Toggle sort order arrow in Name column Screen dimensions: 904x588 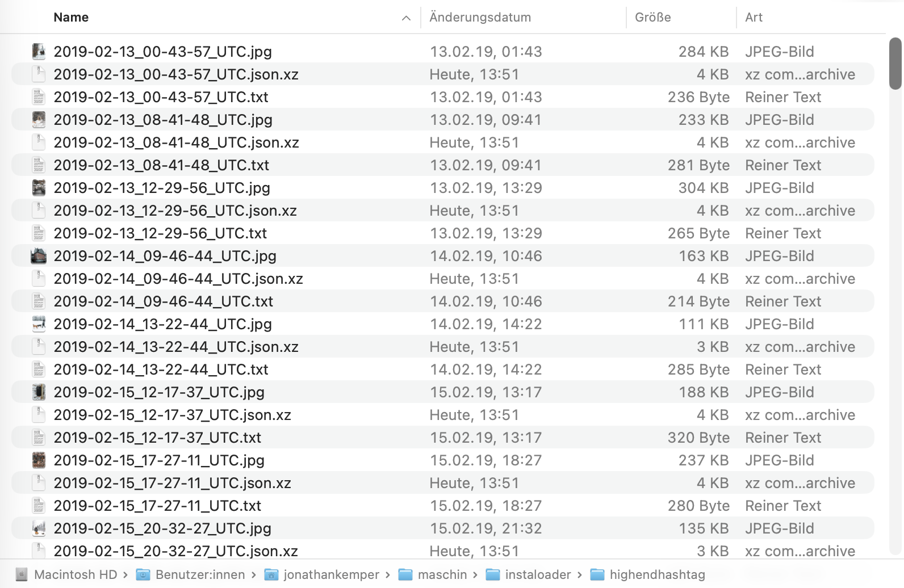(x=406, y=18)
